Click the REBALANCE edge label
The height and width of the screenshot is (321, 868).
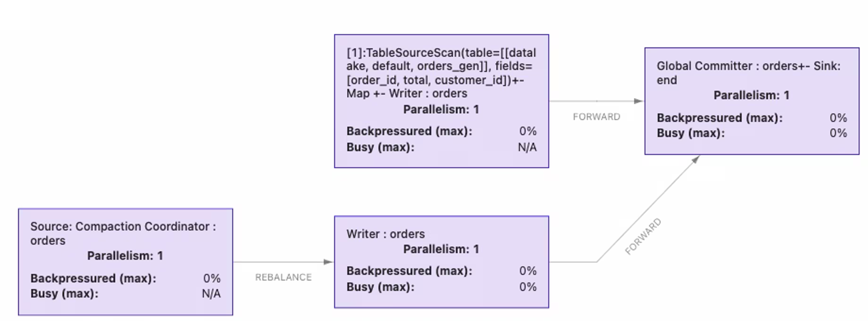[x=283, y=277]
